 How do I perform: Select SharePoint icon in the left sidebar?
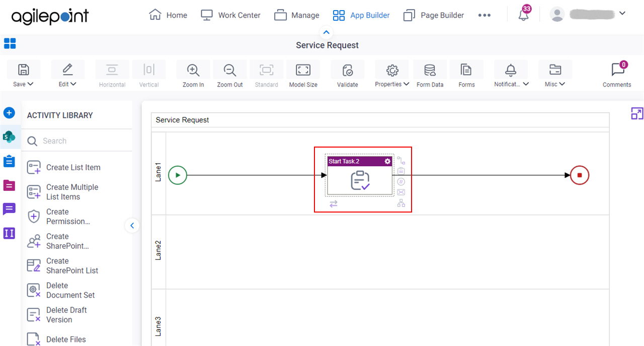9,136
